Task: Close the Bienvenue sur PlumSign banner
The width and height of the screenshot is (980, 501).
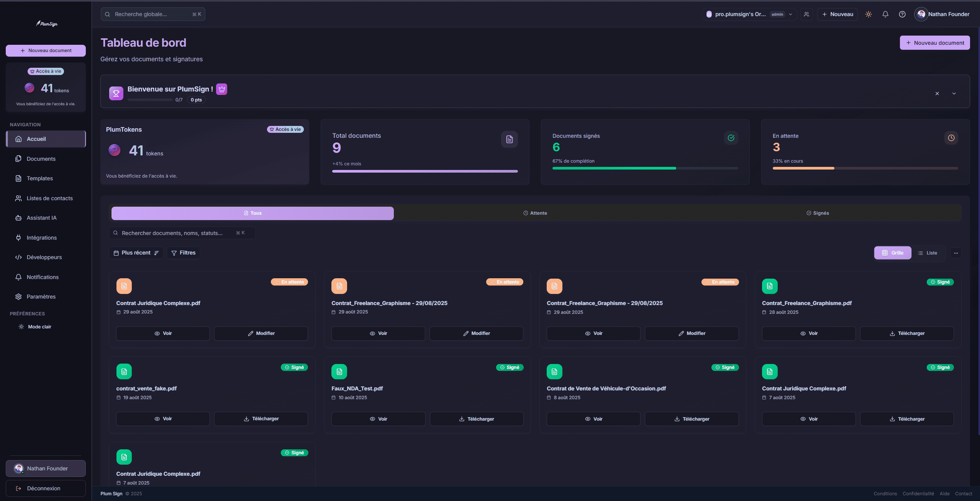Action: [937, 93]
